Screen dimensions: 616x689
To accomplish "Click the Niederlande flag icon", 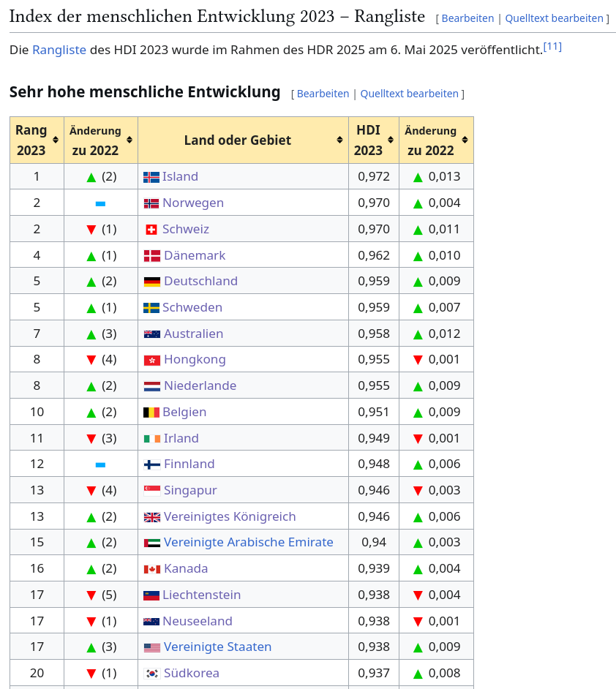I will 152,386.
